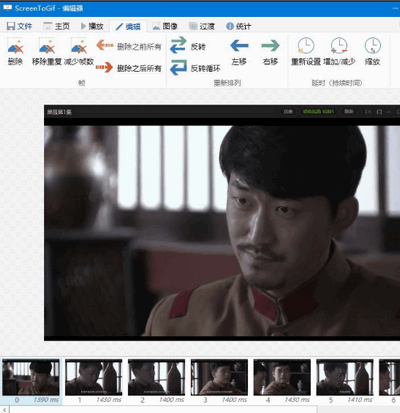
Task: Switch to the 图像 (Image) tab
Action: 165,26
